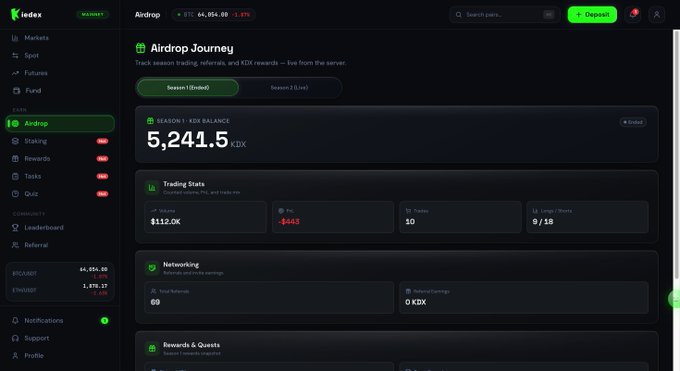
Task: Click the Airdrop Journey gift icon
Action: coord(141,48)
